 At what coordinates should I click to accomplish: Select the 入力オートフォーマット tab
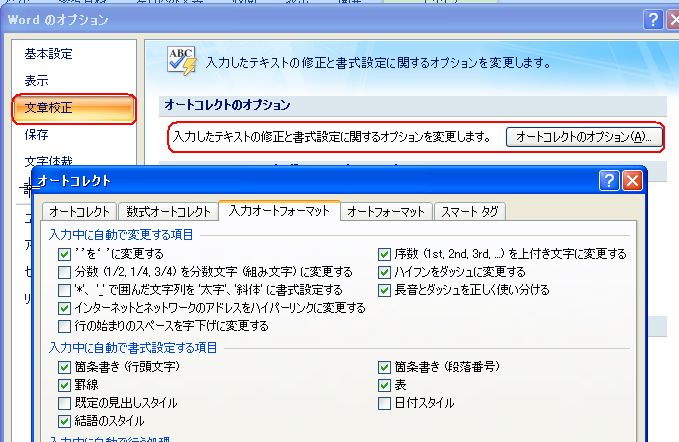279,211
